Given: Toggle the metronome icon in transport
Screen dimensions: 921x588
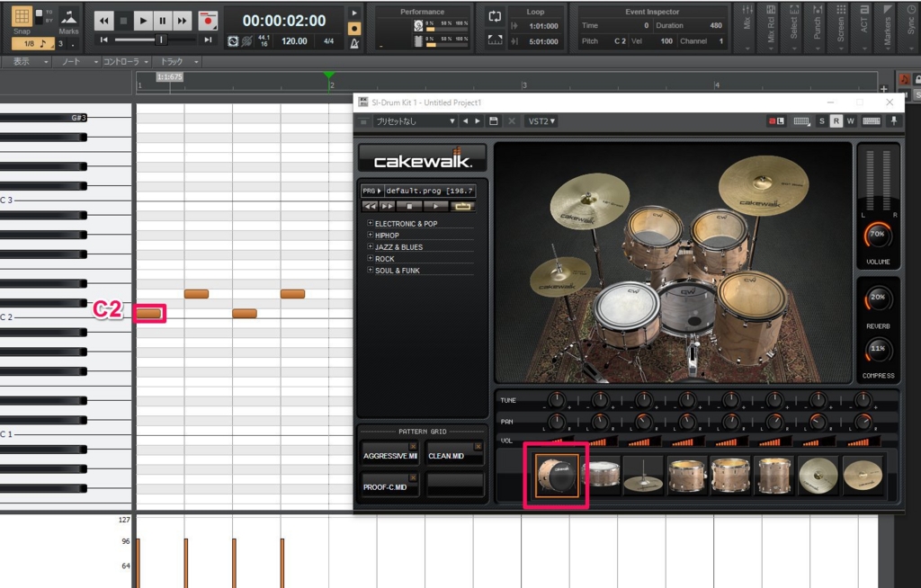Looking at the screenshot, I should 354,43.
